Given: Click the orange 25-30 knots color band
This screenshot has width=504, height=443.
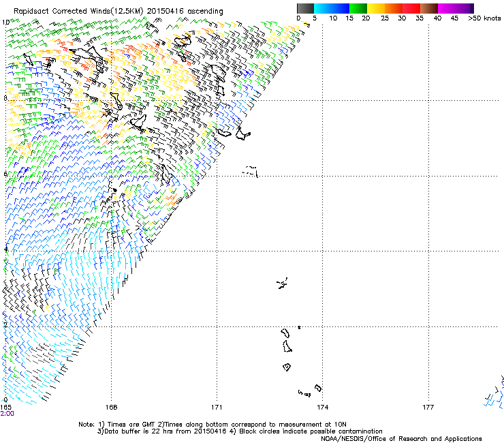Looking at the screenshot, I should point(394,8).
